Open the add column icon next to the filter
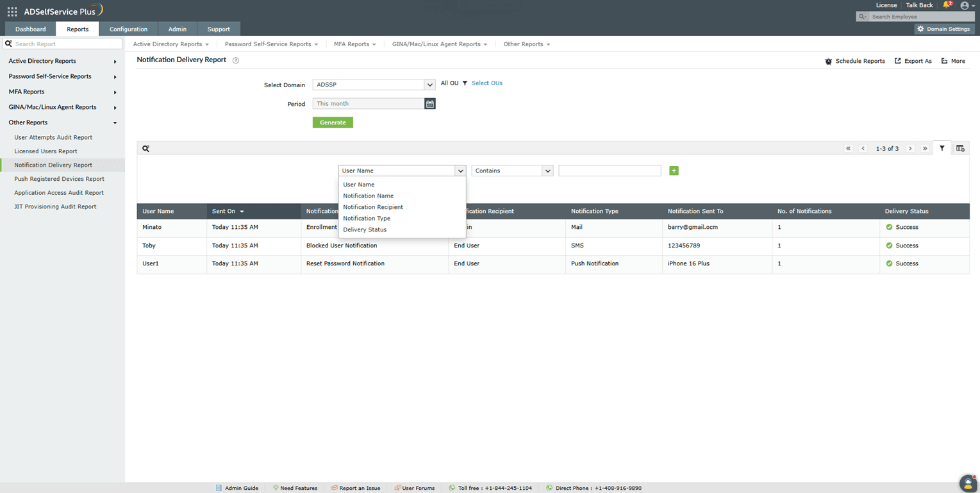 coord(960,148)
